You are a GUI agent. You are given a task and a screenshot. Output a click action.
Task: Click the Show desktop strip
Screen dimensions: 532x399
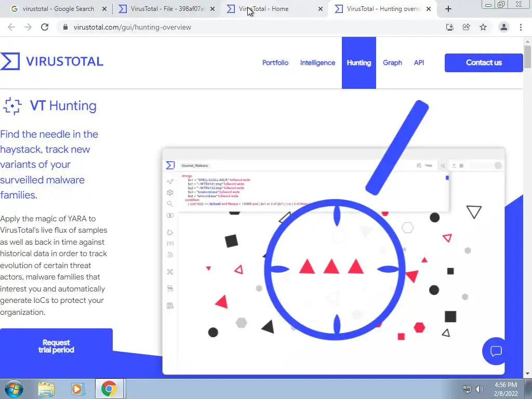[528, 389]
